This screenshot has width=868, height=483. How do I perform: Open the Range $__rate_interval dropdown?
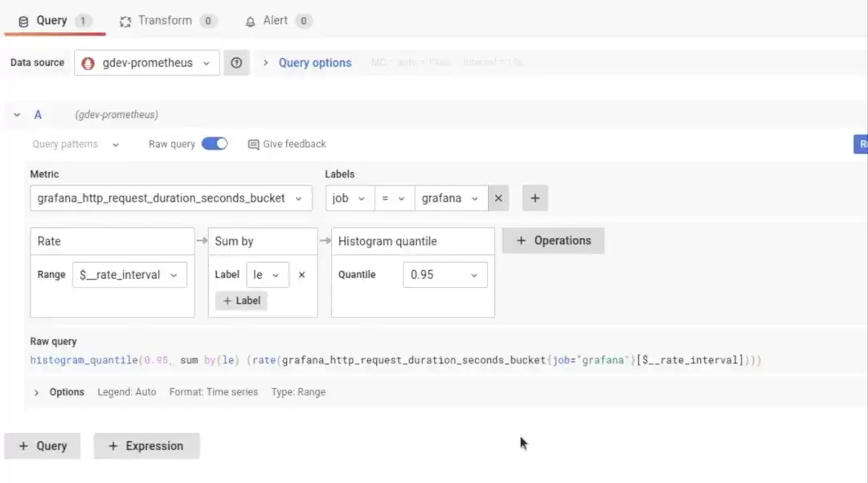coord(129,275)
